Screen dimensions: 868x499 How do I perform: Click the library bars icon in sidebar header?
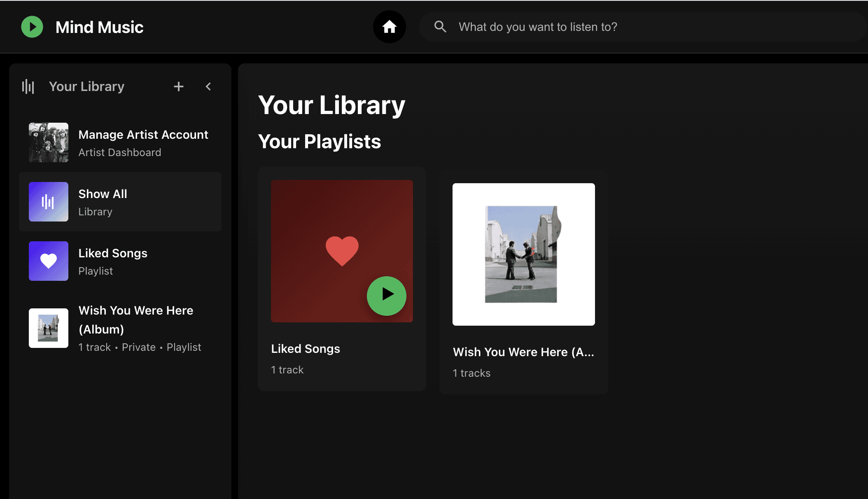click(28, 86)
